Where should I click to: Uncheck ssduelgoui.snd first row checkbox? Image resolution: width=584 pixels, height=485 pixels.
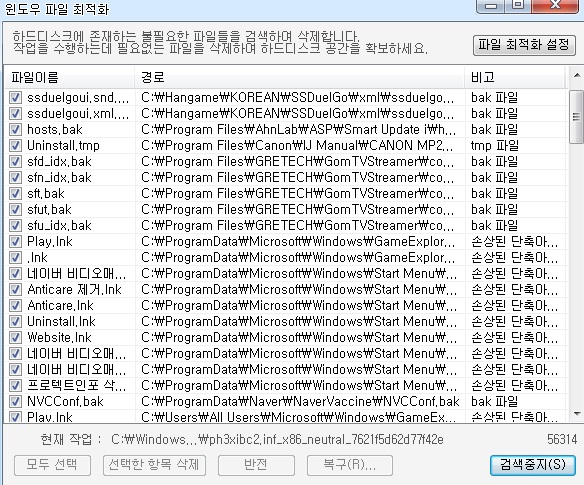coord(15,97)
